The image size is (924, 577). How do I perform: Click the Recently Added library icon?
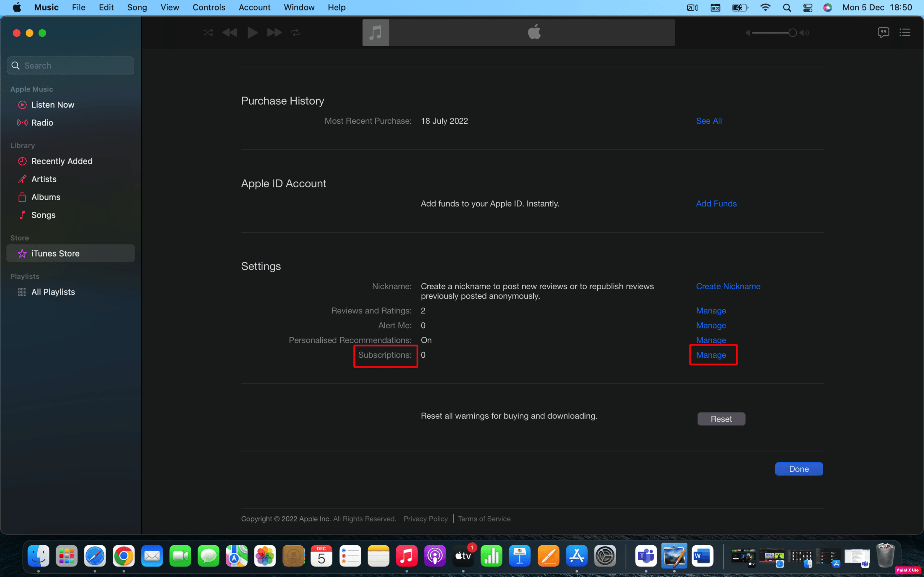(x=22, y=160)
